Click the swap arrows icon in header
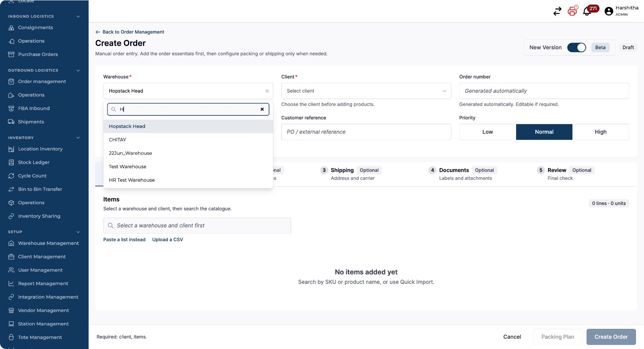 pos(557,11)
